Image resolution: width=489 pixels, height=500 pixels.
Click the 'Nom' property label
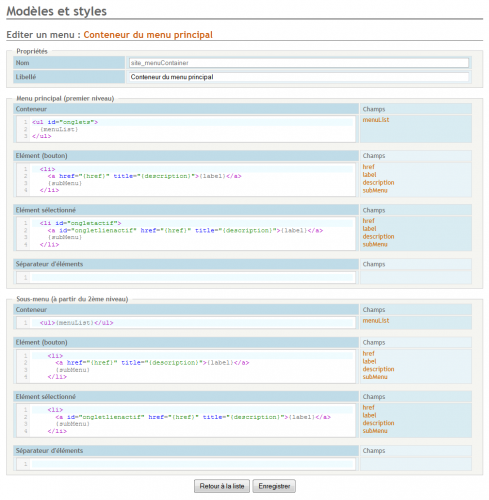(x=22, y=63)
